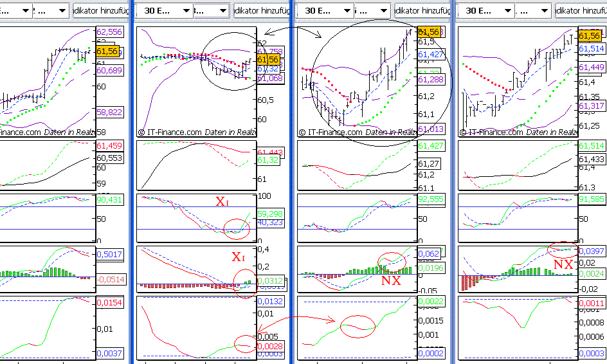
Task: Click the blue 61,514 price label in rightmost chart
Action: point(591,49)
